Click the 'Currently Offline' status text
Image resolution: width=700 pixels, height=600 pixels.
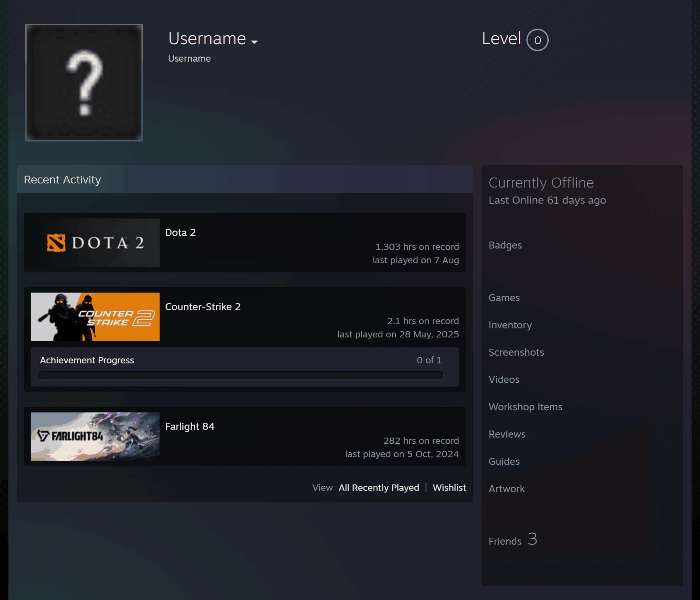[x=541, y=183]
